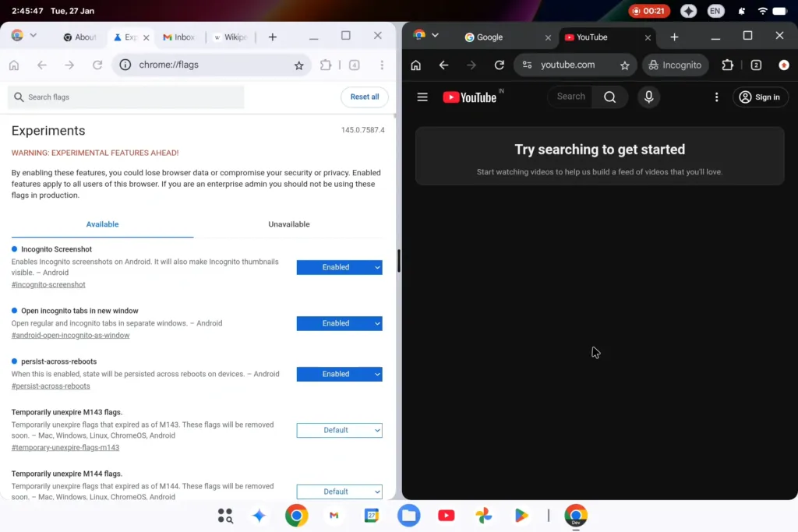Bookmark youtube.com using the star icon

click(624, 65)
